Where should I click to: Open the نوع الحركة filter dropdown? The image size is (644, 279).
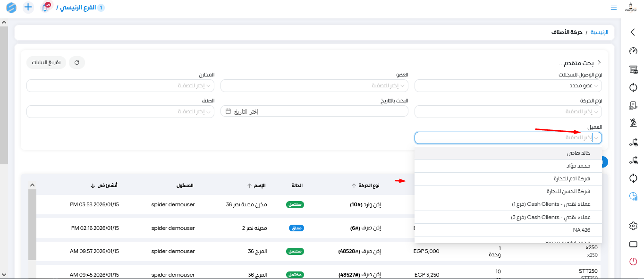coord(508,111)
